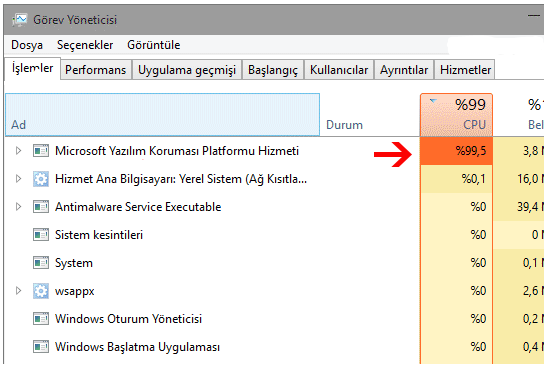
Task: Open the Kullanıcılar tab
Action: click(x=339, y=70)
